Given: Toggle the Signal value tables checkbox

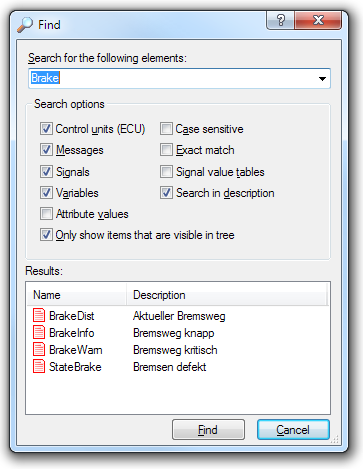Looking at the screenshot, I should [x=166, y=172].
